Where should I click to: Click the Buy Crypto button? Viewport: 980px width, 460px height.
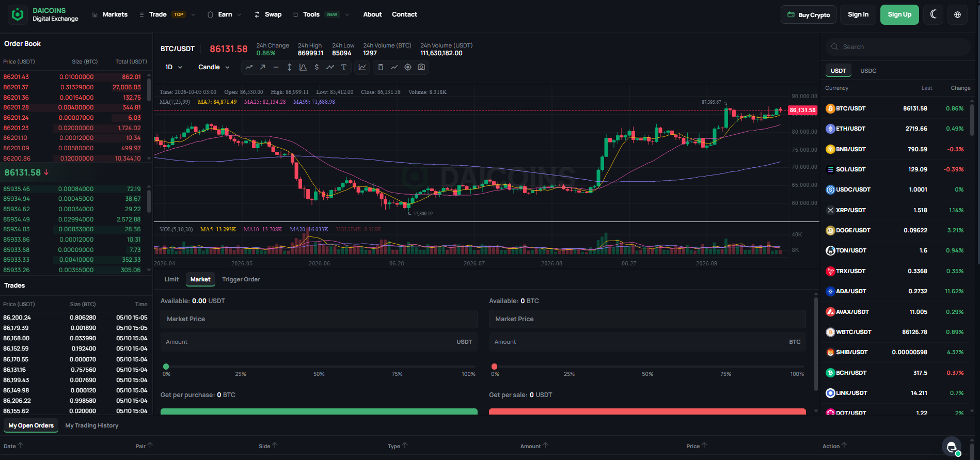click(x=809, y=14)
